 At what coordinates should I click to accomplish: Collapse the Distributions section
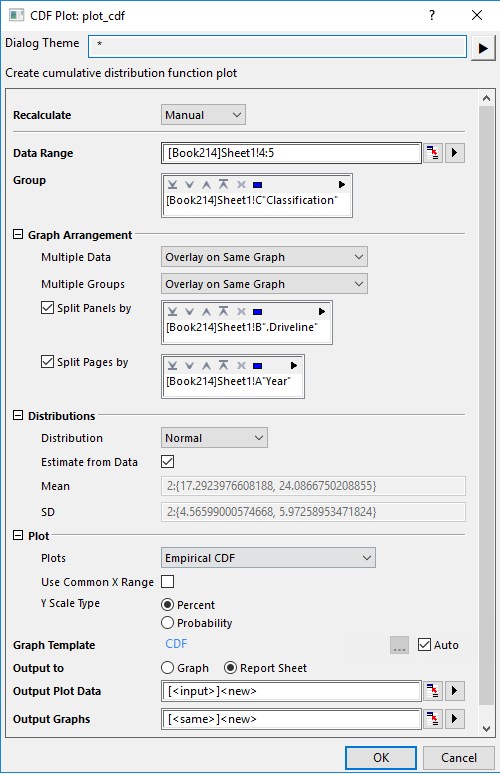18,416
